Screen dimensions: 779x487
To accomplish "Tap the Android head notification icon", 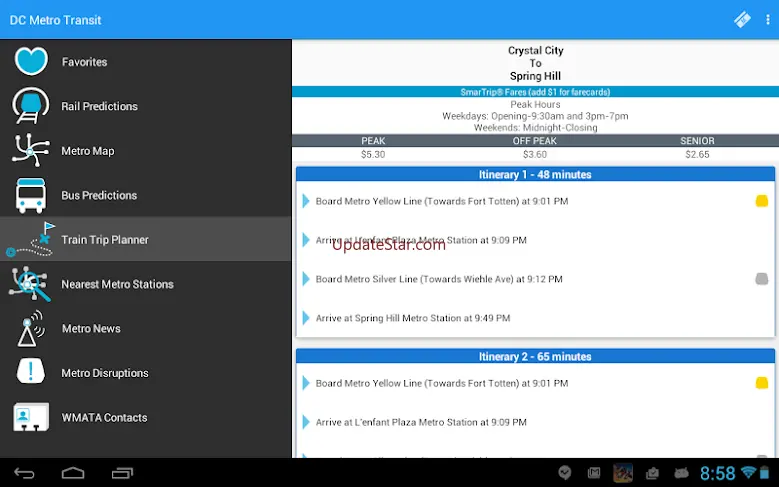I will tap(681, 473).
